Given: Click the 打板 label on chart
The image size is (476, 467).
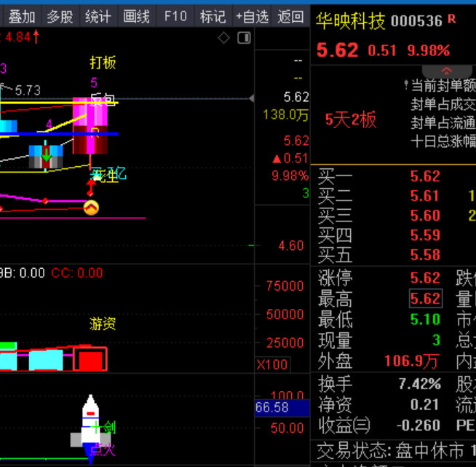Looking at the screenshot, I should 103,63.
